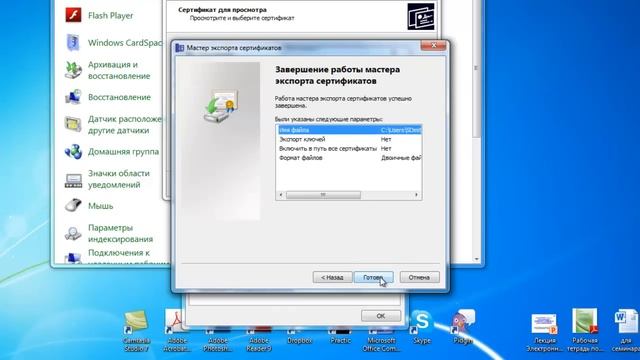Screen dimensions: 640x360
Task: Select Рабочая тетрадь PDF file icon
Action: click(x=585, y=331)
